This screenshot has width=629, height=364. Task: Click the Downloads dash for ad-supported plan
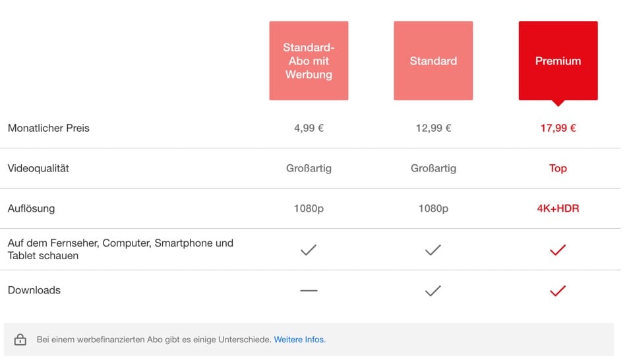[309, 291]
